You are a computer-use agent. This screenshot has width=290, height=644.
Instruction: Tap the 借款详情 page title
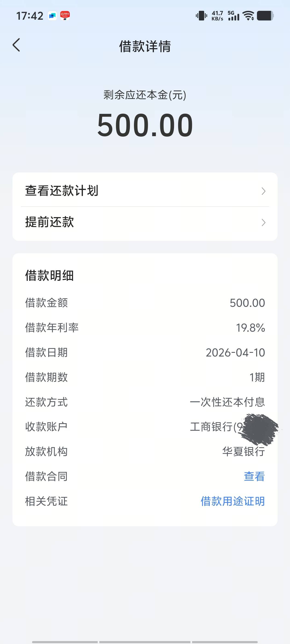[145, 46]
